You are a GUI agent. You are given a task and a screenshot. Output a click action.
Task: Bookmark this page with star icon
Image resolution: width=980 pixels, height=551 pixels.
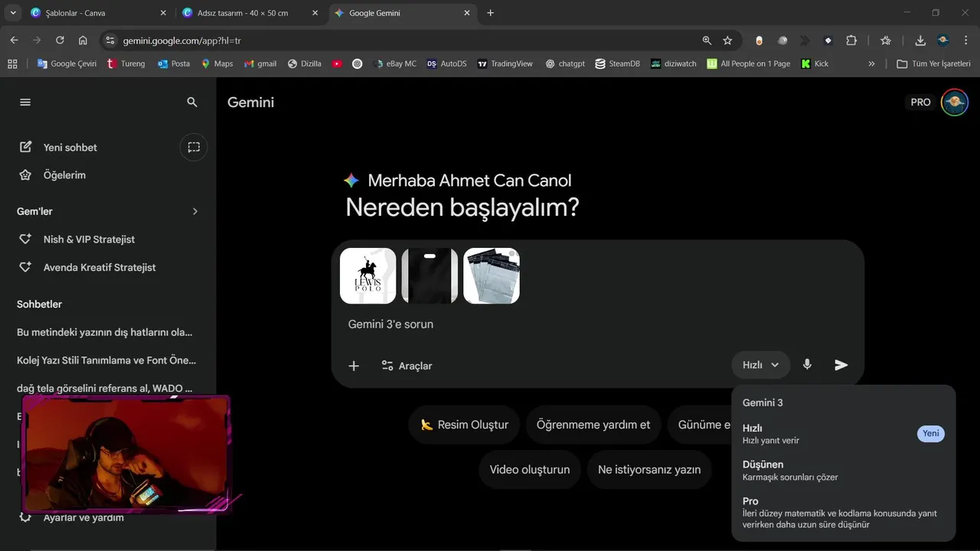[727, 41]
